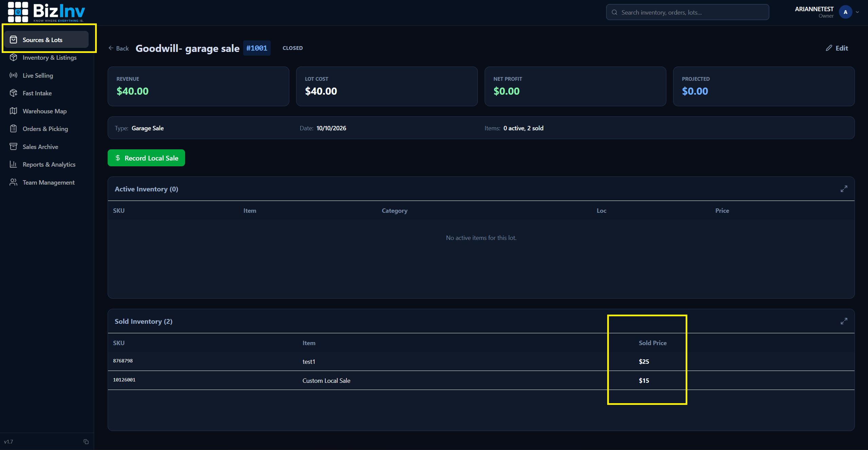Select the Custom Local Sale row
This screenshot has height=450, width=868.
[x=481, y=380]
